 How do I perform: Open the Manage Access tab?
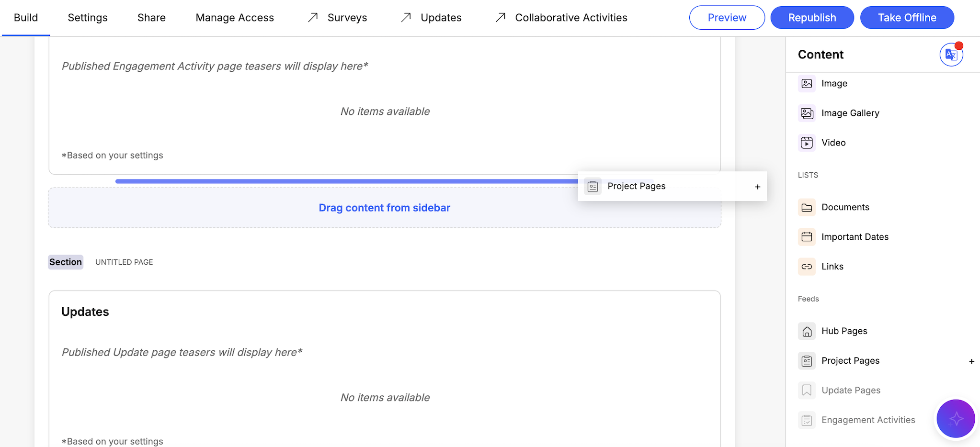[235, 18]
